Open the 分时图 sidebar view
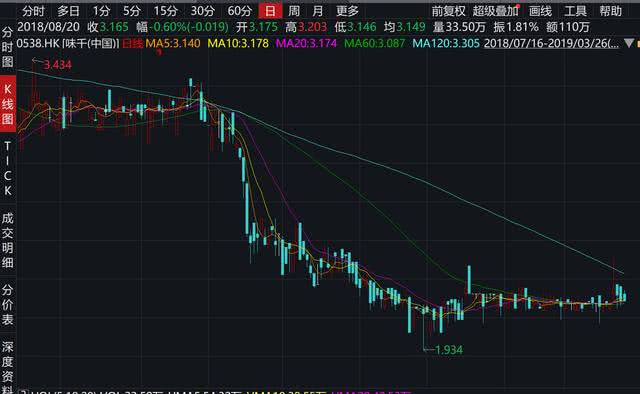This screenshot has width=640, height=394. pyautogui.click(x=8, y=47)
